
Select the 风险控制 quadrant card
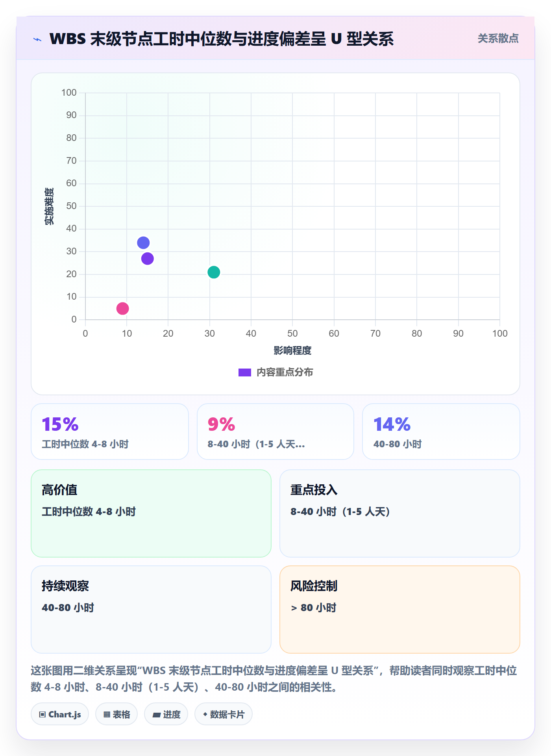[400, 610]
